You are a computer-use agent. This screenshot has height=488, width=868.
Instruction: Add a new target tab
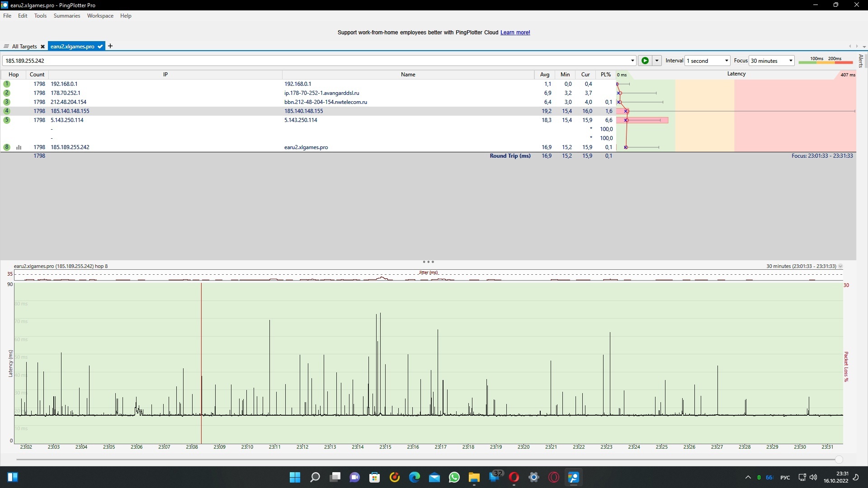pos(110,46)
